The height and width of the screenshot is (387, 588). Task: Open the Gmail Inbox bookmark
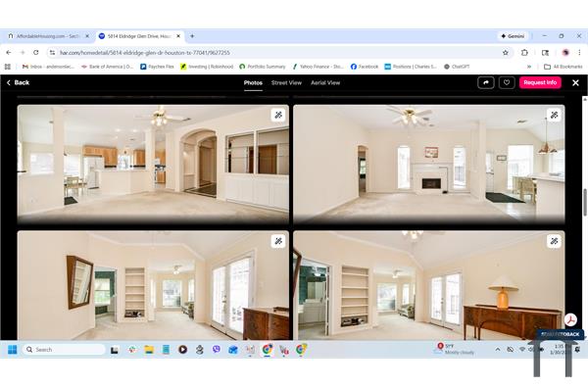pyautogui.click(x=48, y=67)
